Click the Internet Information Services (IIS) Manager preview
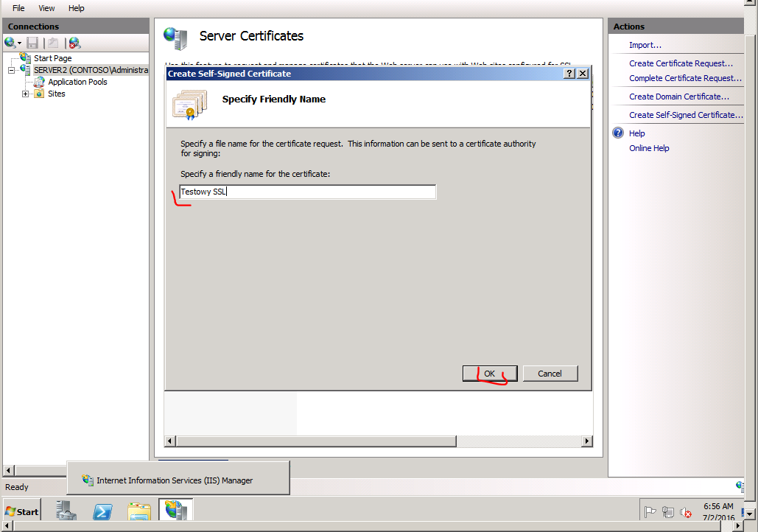This screenshot has height=532, width=758. 178,477
